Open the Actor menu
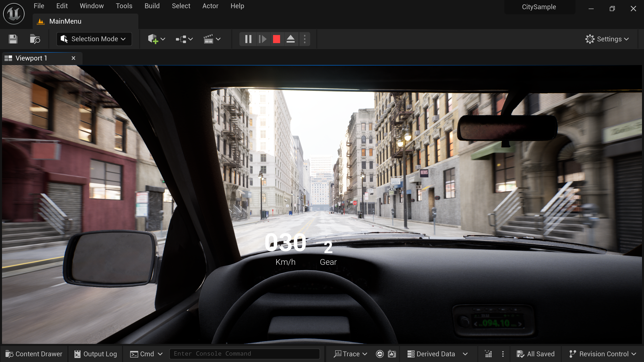 click(x=210, y=6)
